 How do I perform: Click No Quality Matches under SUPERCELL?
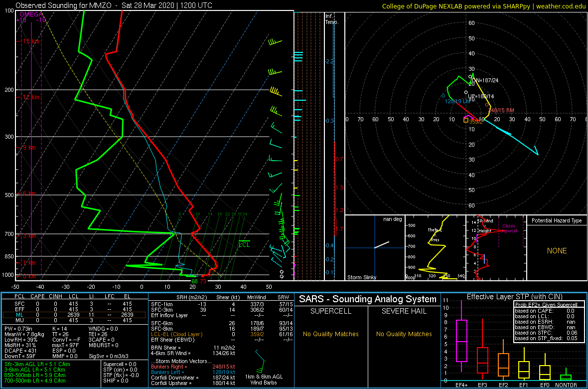click(331, 334)
